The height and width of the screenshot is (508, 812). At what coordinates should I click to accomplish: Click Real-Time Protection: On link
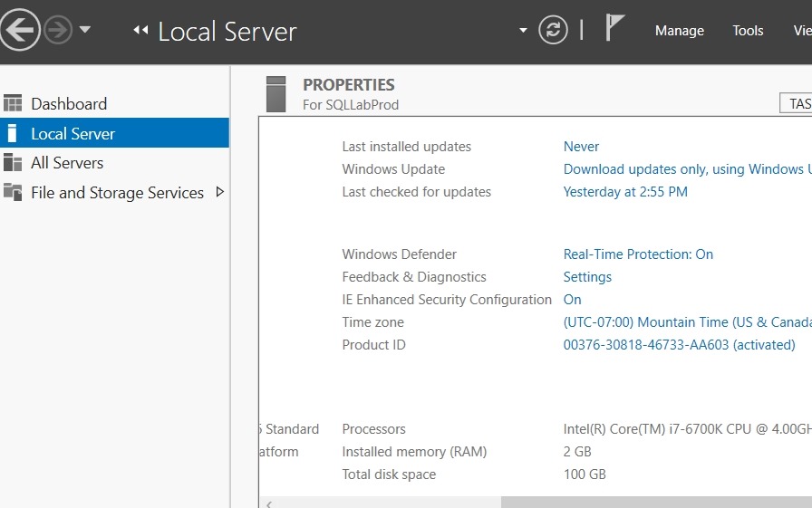point(638,254)
